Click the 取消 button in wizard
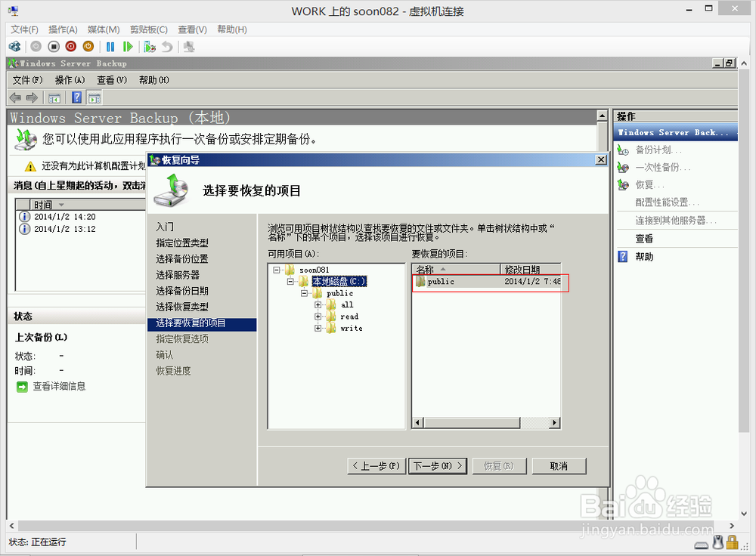 559,466
